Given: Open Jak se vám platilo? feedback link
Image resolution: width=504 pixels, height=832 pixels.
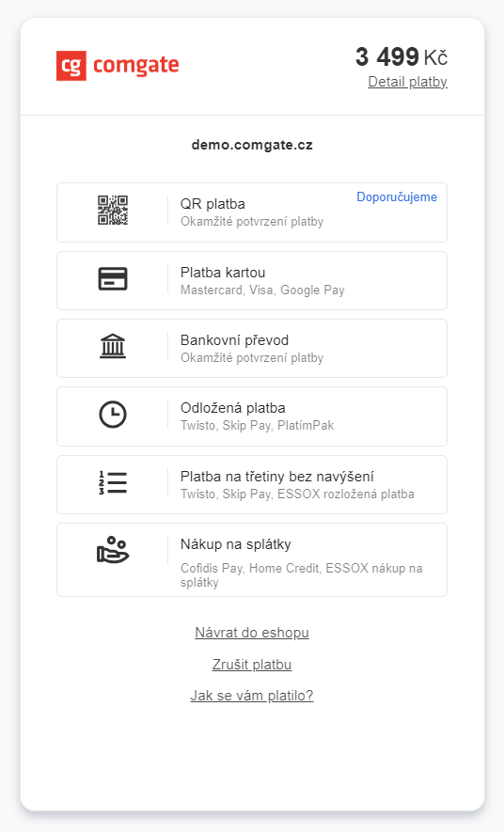Looking at the screenshot, I should (x=252, y=695).
